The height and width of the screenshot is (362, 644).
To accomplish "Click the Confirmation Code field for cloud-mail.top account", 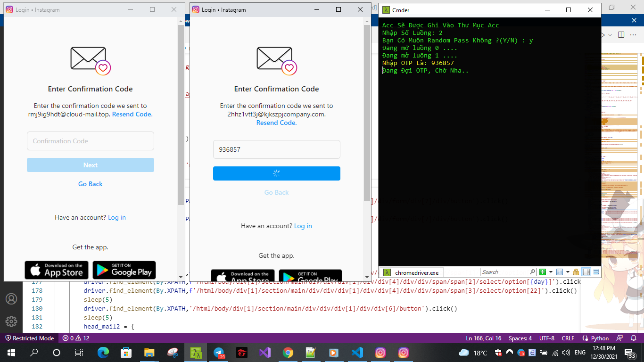I will pos(91,141).
